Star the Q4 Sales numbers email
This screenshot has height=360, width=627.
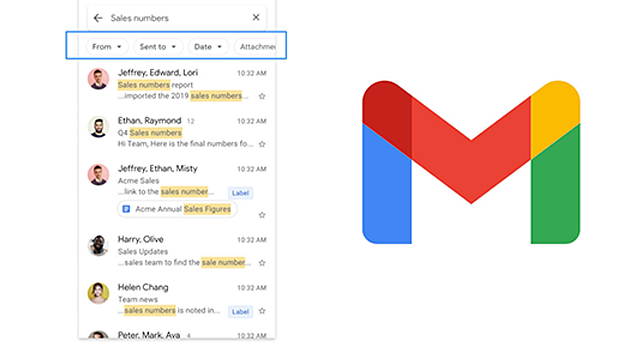coord(262,144)
